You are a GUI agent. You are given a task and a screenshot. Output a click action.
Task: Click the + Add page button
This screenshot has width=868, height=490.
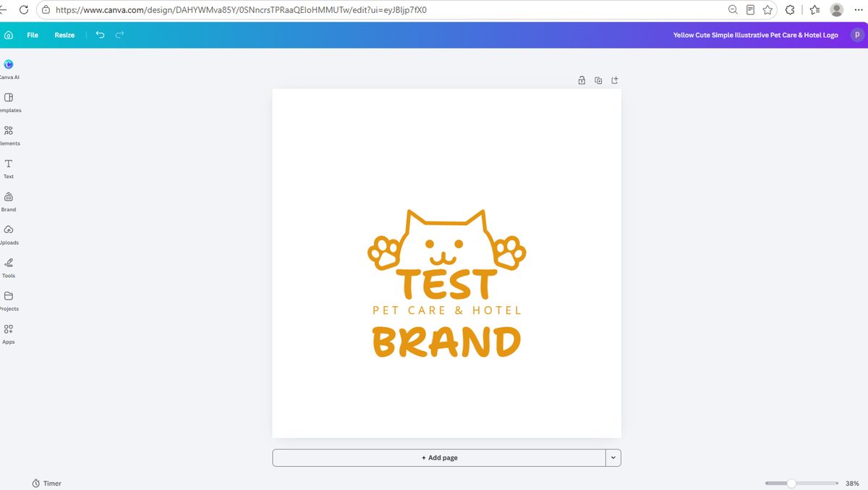[x=439, y=457]
